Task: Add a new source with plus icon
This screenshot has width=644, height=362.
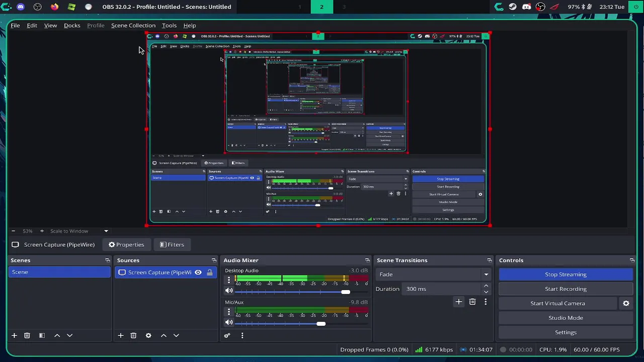Action: pyautogui.click(x=120, y=335)
